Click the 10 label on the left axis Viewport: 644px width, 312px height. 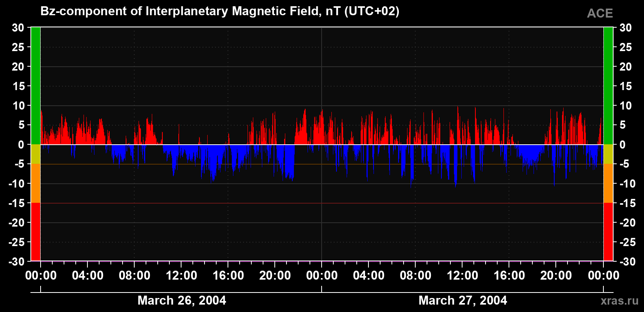pyautogui.click(x=18, y=106)
